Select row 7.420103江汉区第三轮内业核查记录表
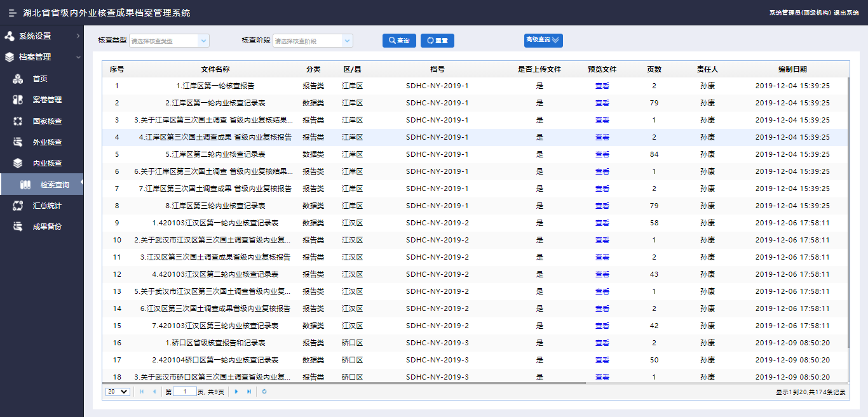The height and width of the screenshot is (417, 868). pos(475,326)
